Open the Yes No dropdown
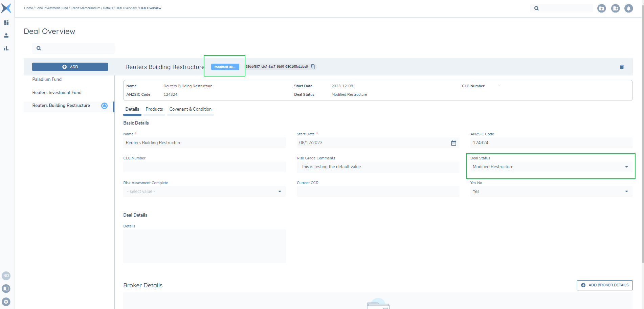The image size is (644, 309). pos(626,192)
